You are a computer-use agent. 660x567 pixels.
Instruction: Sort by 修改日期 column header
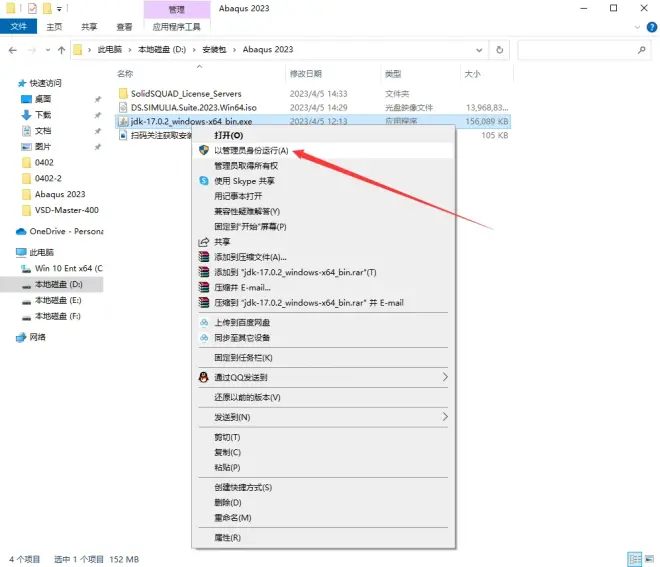306,74
